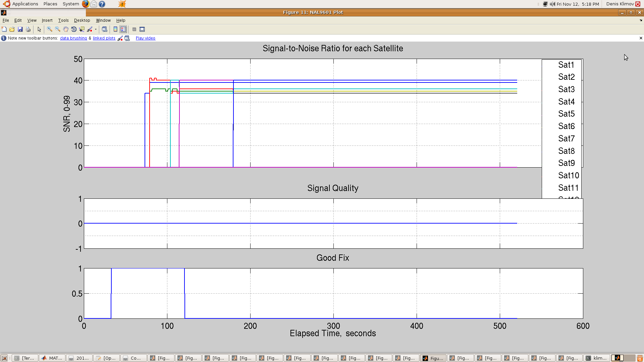Follow the 'linked plots' link
Viewport: 644px width, 362px height.
104,38
